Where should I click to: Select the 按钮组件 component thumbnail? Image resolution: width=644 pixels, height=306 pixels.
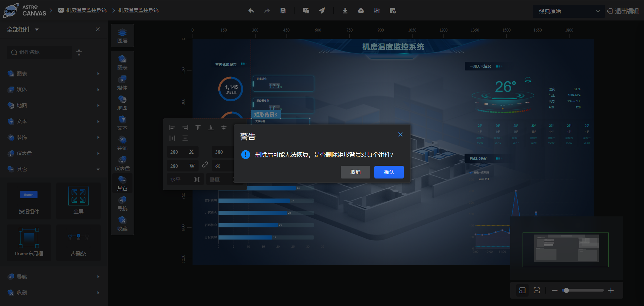pos(29,201)
